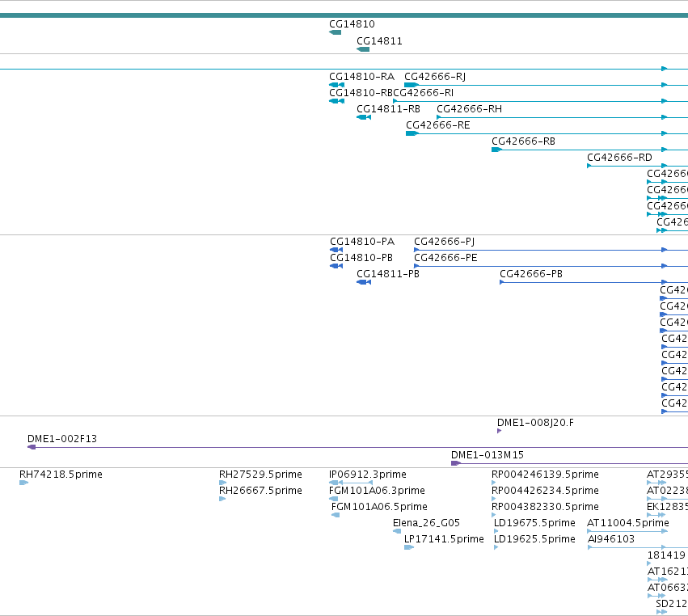Pick EST RH27529.5prime
This screenshot has width=688, height=616.
(x=260, y=475)
